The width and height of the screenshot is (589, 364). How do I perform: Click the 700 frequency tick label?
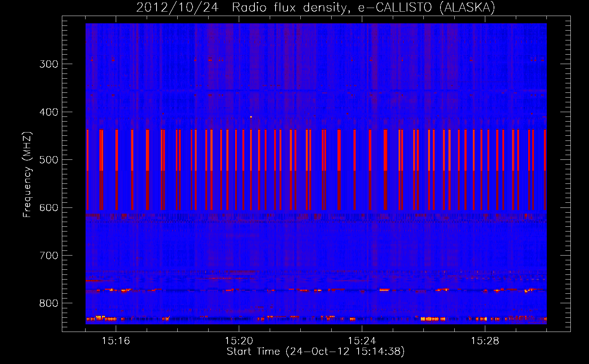point(49,256)
